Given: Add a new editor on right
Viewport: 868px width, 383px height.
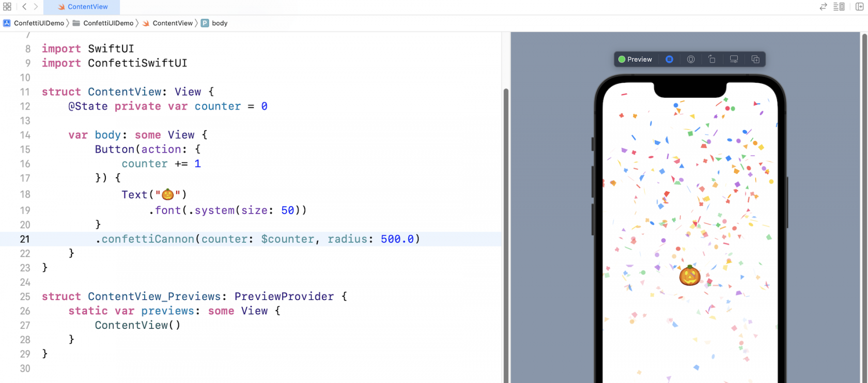Looking at the screenshot, I should pos(859,7).
